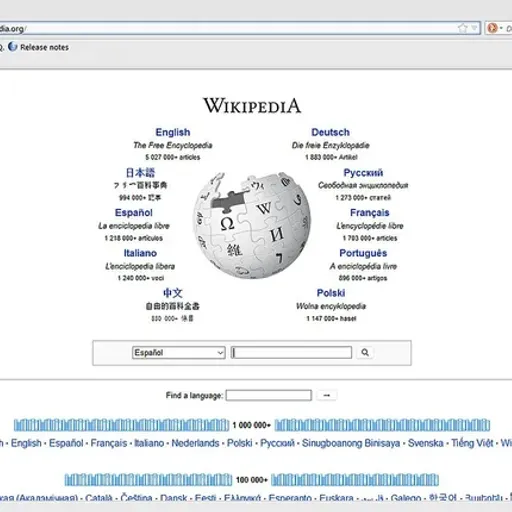
Task: Click Español in the 1 000 000+ language list
Action: click(66, 443)
